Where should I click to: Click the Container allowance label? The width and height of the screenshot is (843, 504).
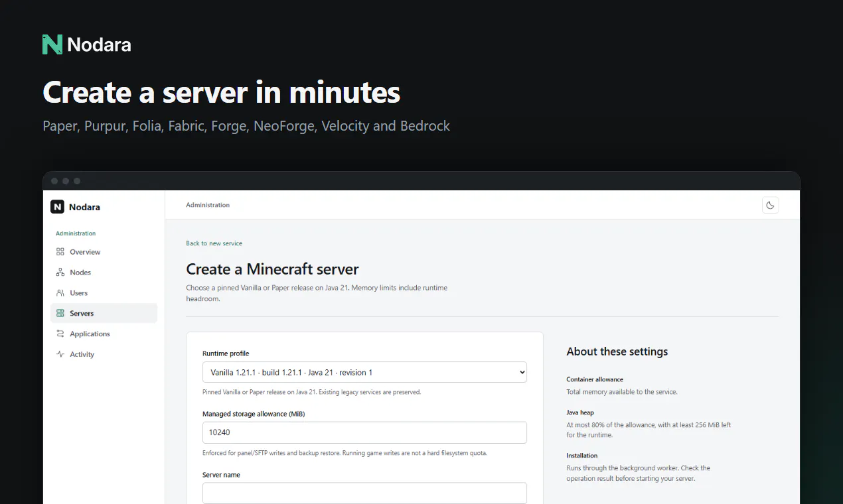[x=595, y=379]
